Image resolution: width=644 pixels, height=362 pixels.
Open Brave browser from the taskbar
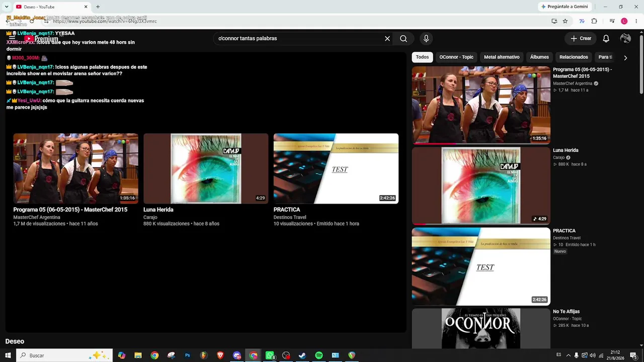[x=220, y=355]
